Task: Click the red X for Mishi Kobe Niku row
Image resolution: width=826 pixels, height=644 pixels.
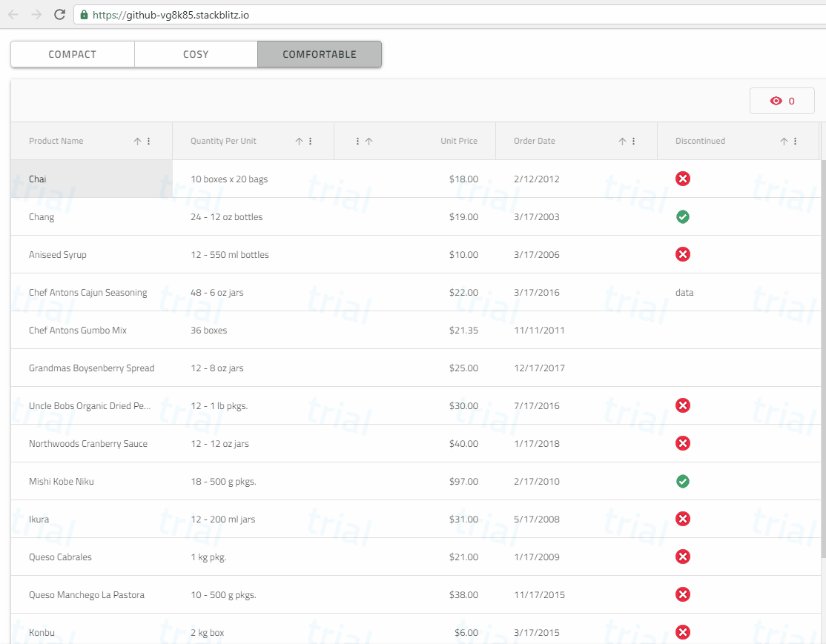Action: [x=682, y=481]
